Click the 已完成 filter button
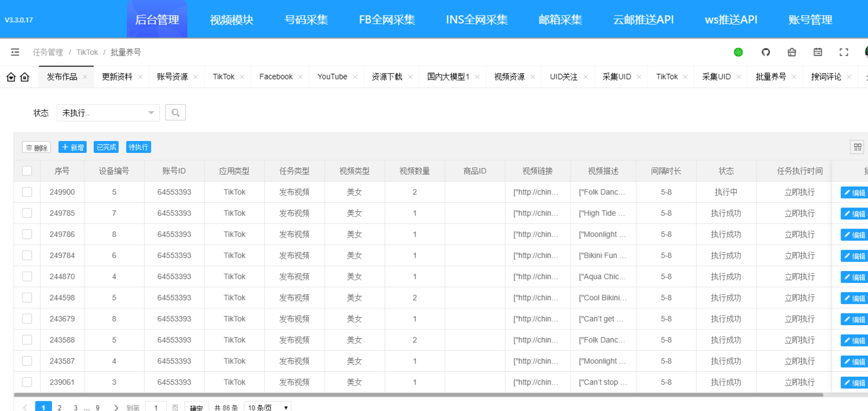Image resolution: width=868 pixels, height=411 pixels. (106, 147)
